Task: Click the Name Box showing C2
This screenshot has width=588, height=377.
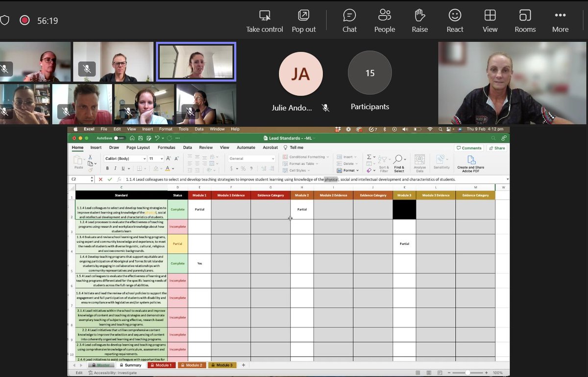Action: click(80, 179)
